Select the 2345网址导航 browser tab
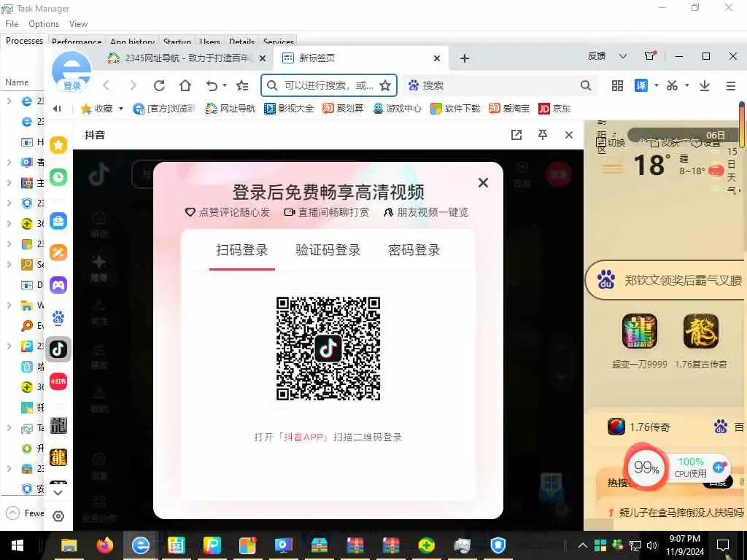This screenshot has height=560, width=747. tap(187, 58)
